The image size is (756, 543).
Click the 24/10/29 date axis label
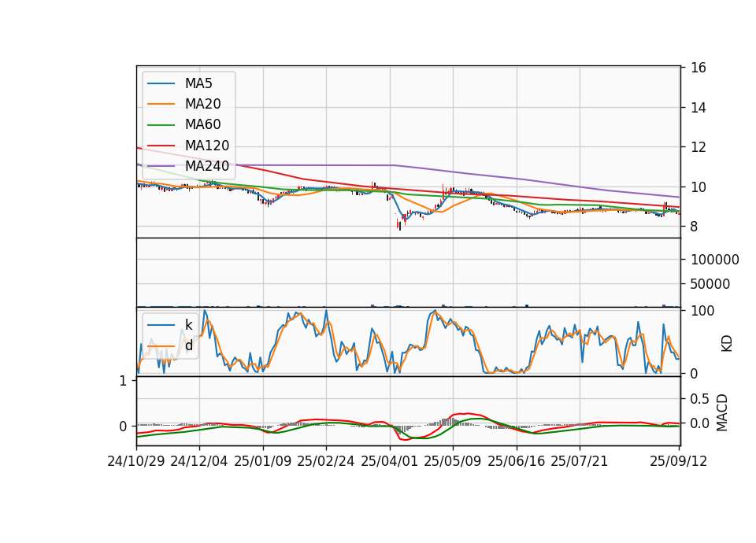(x=136, y=461)
